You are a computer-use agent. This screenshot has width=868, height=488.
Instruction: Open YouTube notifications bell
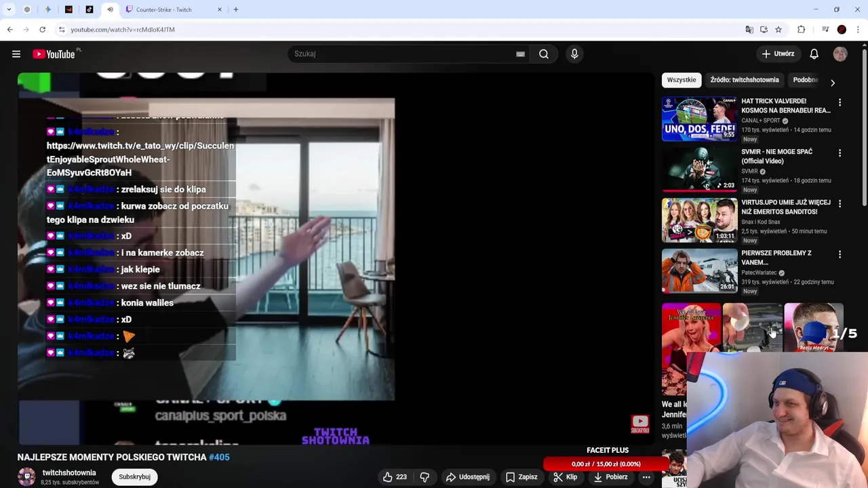(814, 54)
